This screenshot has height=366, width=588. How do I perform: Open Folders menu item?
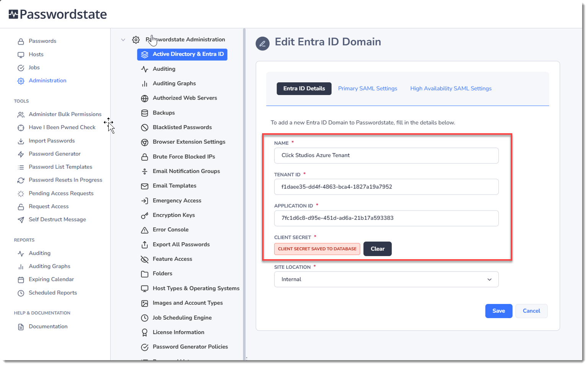point(162,274)
